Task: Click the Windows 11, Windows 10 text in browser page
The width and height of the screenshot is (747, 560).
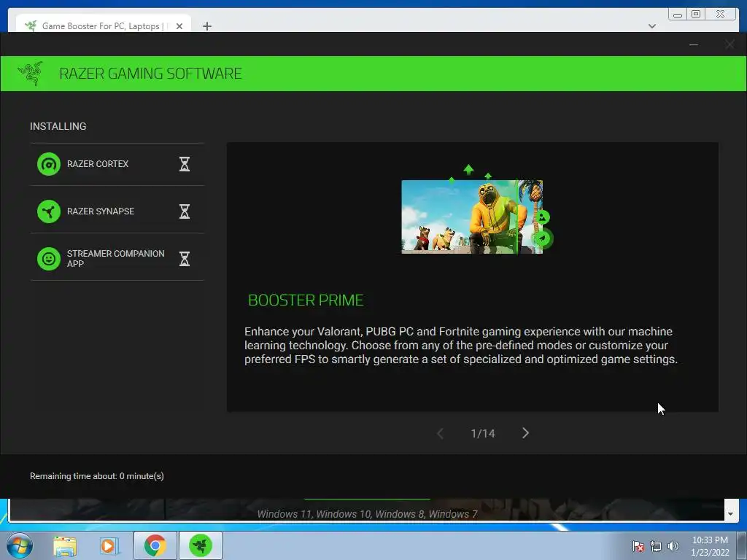Action: [367, 514]
